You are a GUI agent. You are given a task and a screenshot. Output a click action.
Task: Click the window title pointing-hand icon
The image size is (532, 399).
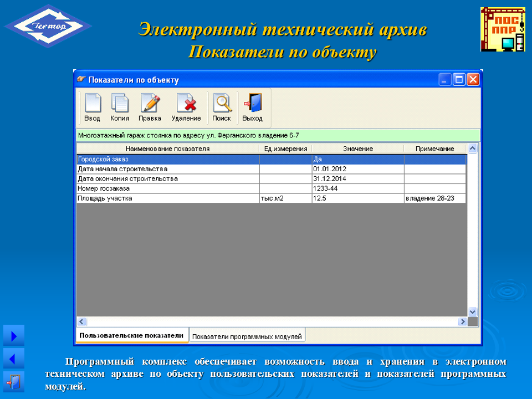[x=81, y=79]
